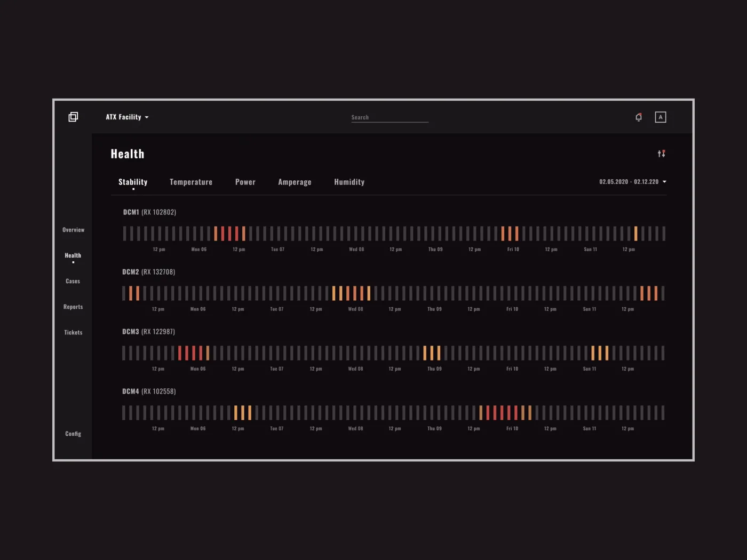
Task: Select the Stability tab
Action: coord(133,182)
